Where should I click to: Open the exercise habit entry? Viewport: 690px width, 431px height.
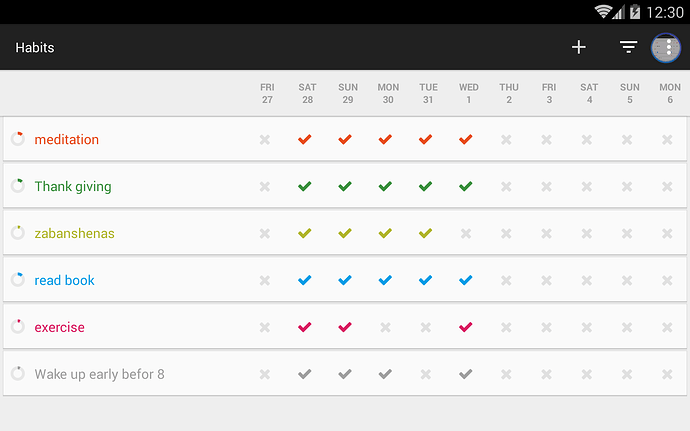tap(59, 328)
